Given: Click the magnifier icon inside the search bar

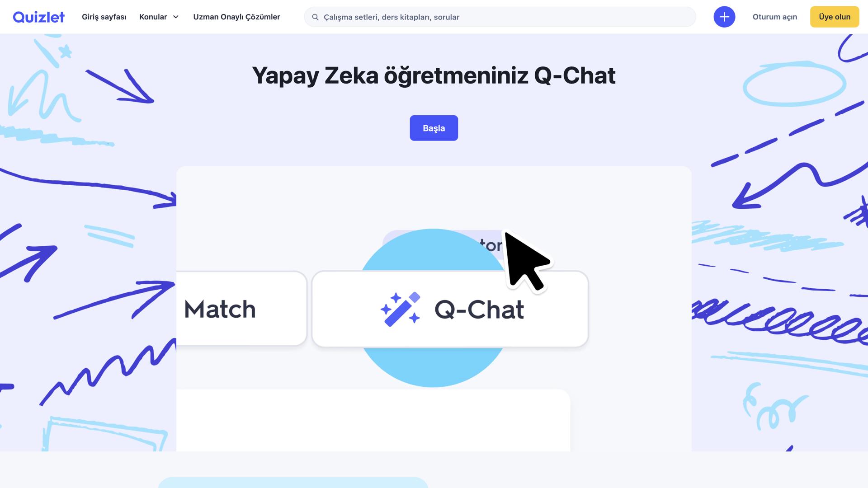Looking at the screenshot, I should tap(315, 17).
